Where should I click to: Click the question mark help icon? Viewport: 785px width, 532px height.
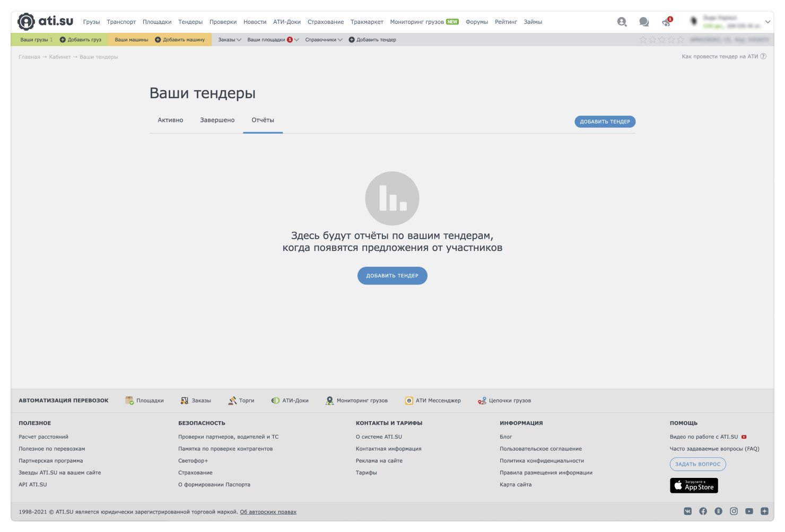click(763, 56)
